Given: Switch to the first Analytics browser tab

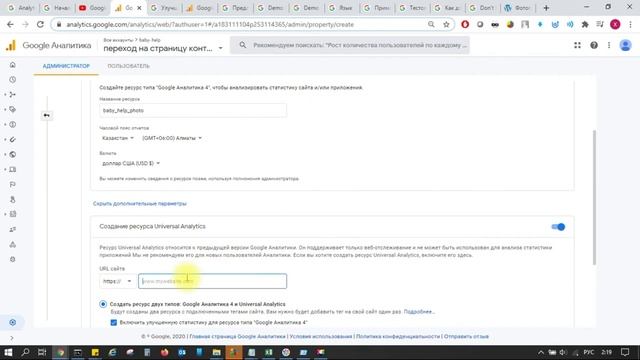Looking at the screenshot, I should click(21, 8).
